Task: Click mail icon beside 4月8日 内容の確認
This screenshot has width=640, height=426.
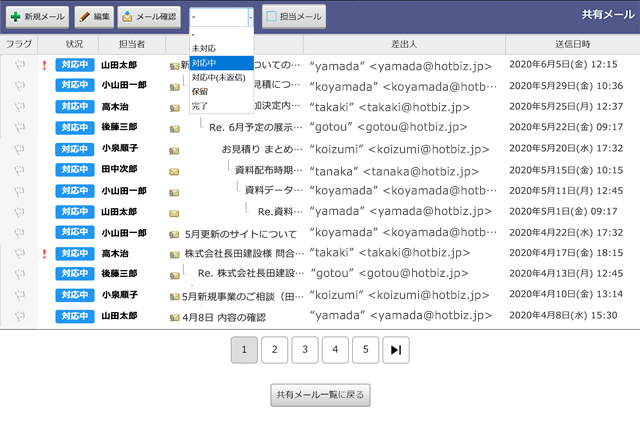Action: (x=174, y=317)
